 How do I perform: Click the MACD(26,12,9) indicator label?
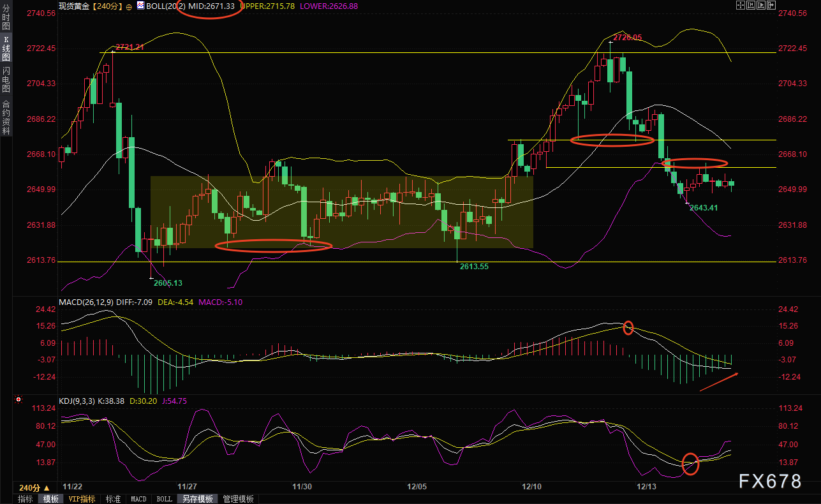tap(86, 302)
